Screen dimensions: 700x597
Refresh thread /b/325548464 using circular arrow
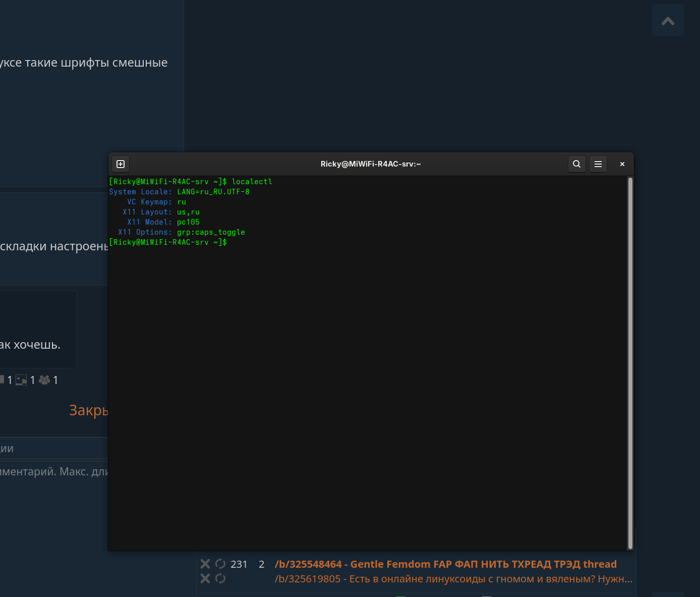220,564
